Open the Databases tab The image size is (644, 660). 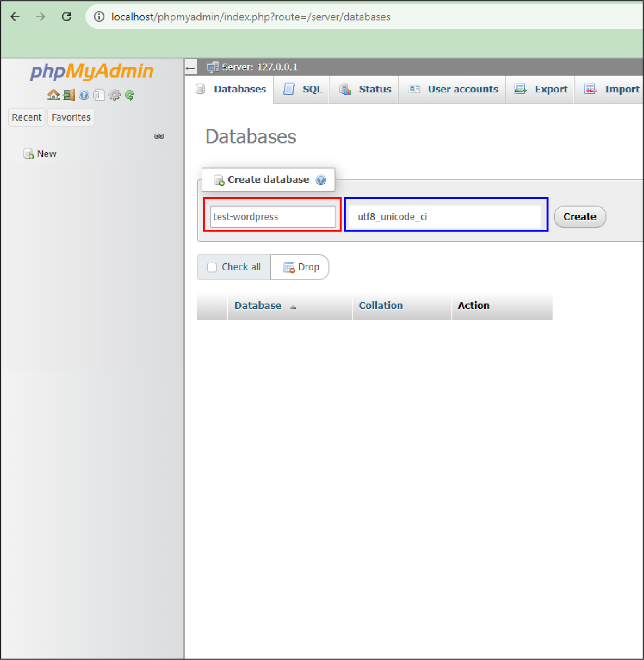click(x=232, y=89)
